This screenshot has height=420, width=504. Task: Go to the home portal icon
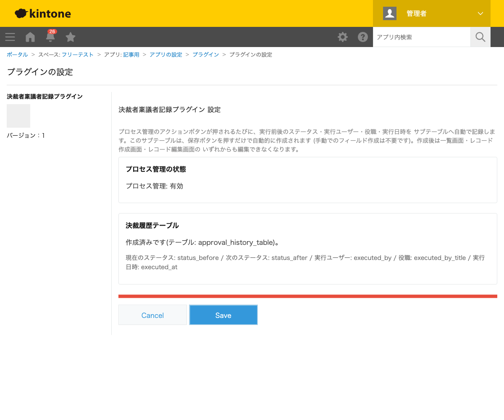pos(30,37)
